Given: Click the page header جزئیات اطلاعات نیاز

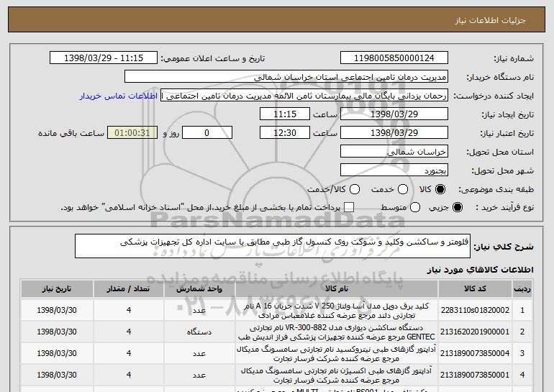Looking at the screenshot, I should [x=490, y=20].
